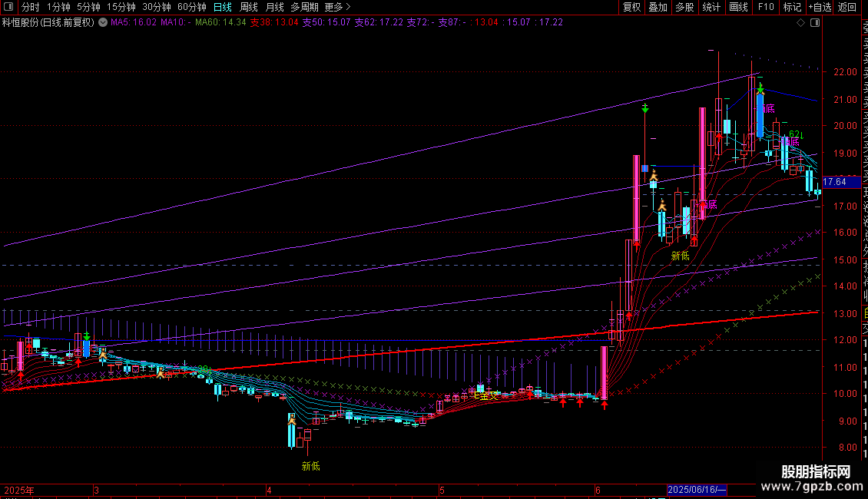Click the MA5: 16.02 indicator value
Screen dimensions: 868x499
click(134, 22)
